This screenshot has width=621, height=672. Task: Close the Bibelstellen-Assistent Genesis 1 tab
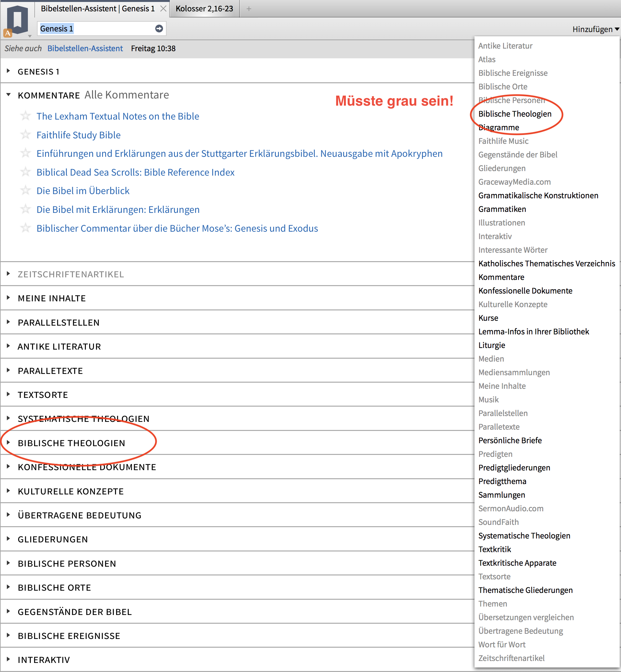coord(163,9)
